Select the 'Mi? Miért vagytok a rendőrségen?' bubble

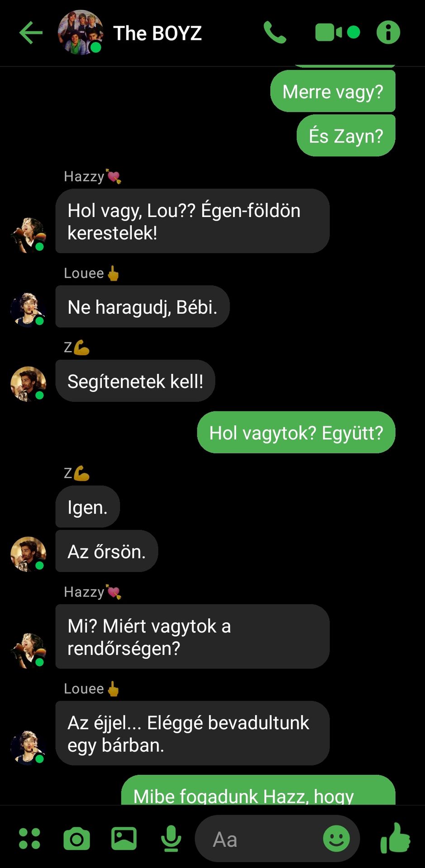[192, 637]
